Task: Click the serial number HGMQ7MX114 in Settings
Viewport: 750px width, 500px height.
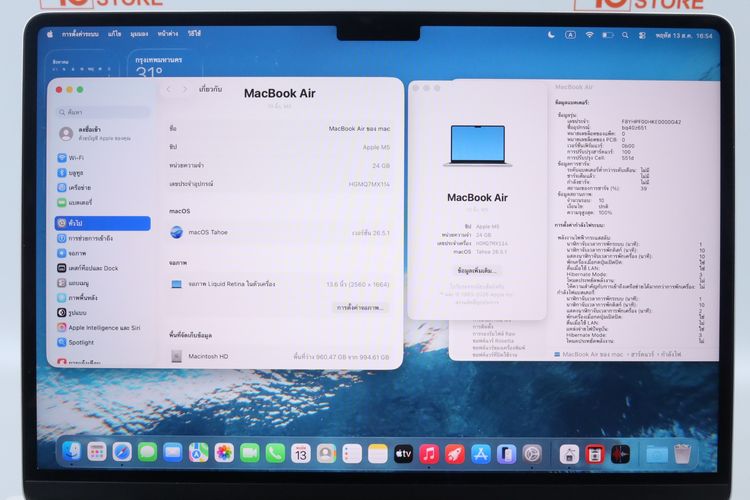Action: click(x=369, y=184)
